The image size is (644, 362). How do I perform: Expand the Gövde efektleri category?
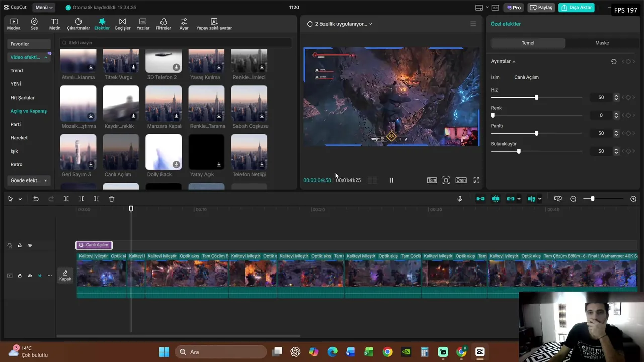[x=46, y=180]
